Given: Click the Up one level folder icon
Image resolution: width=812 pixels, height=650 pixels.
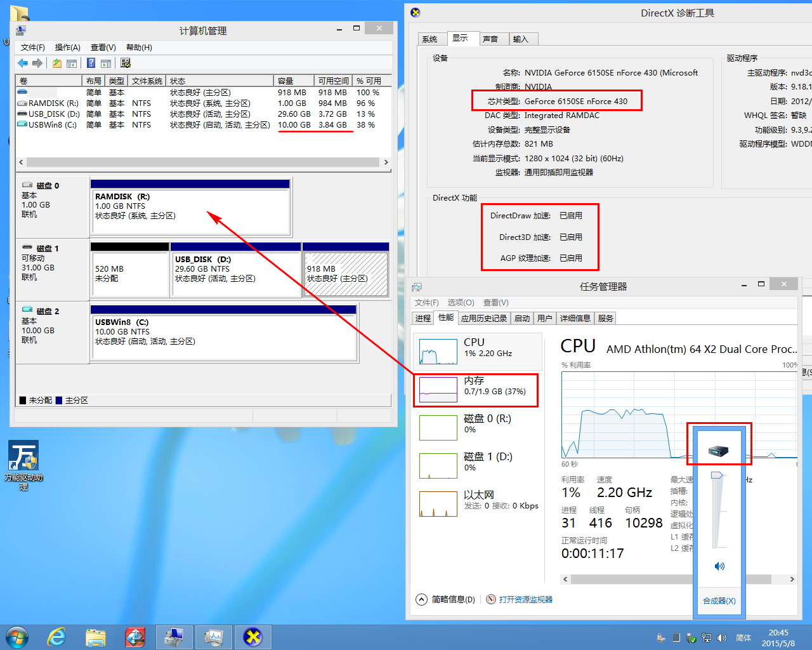Looking at the screenshot, I should tap(57, 63).
